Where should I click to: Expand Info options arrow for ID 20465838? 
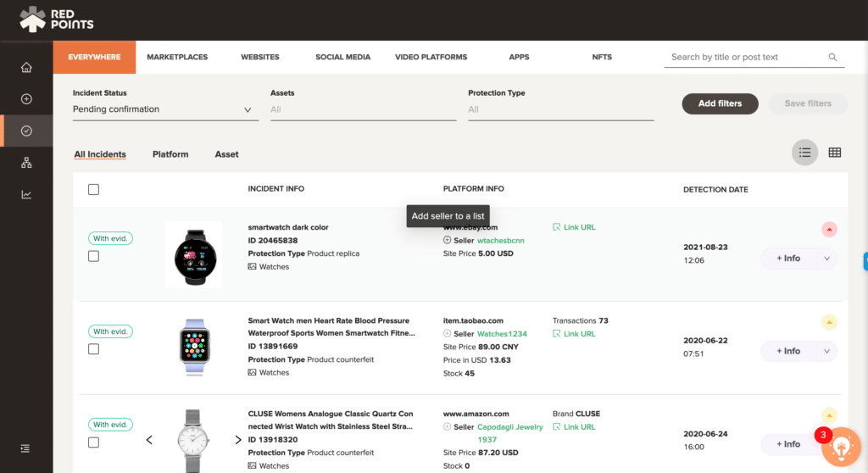pyautogui.click(x=827, y=259)
